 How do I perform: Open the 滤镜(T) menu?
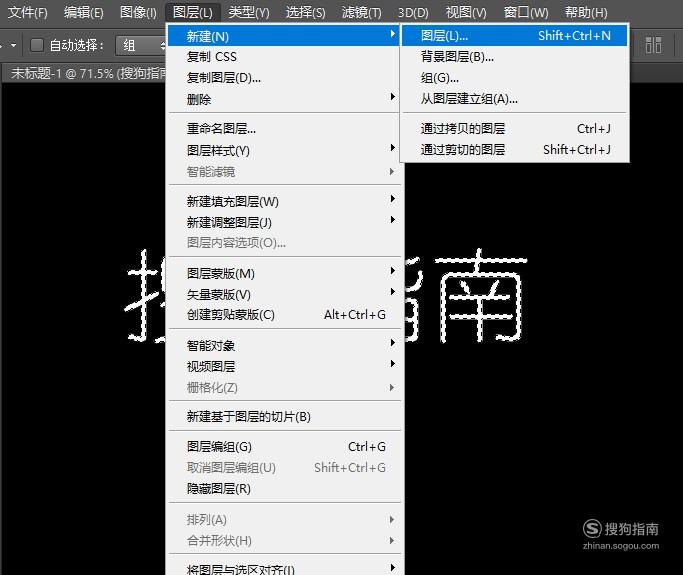coord(362,12)
